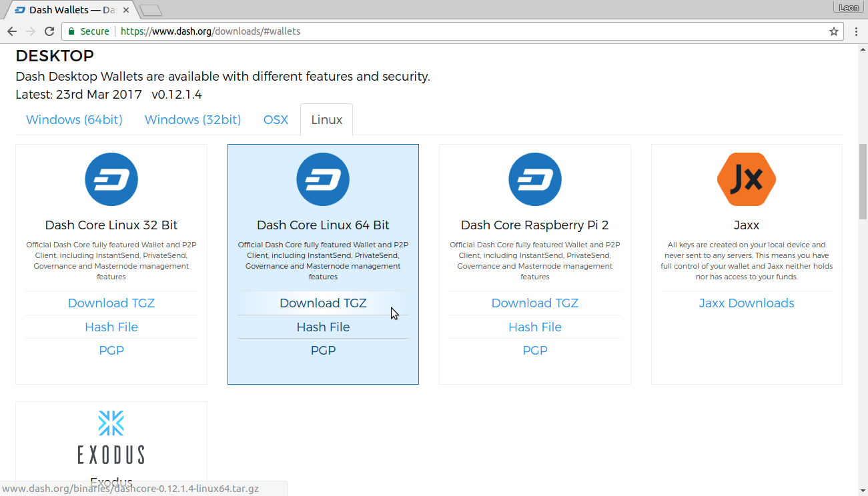Click the browser back arrow

point(12,31)
